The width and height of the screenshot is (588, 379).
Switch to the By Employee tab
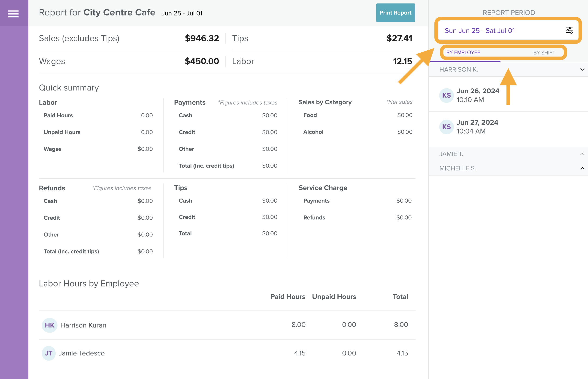[x=463, y=52]
